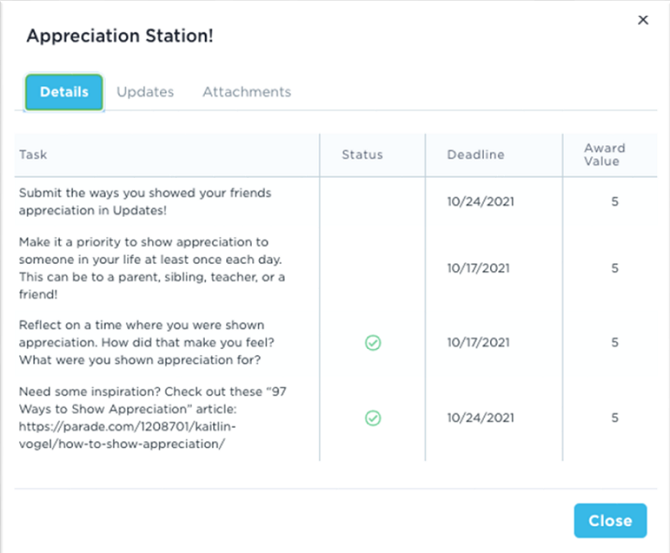Open the parade.com appreciation article link
670x553 pixels.
coord(128,427)
